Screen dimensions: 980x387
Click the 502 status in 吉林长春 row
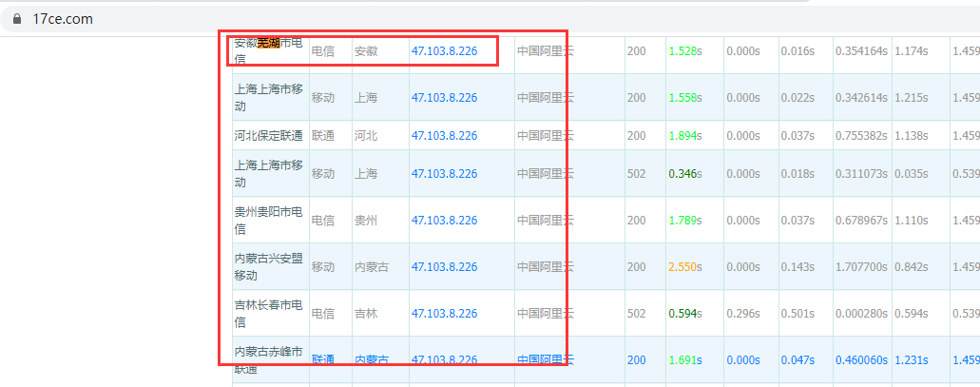pyautogui.click(x=637, y=314)
